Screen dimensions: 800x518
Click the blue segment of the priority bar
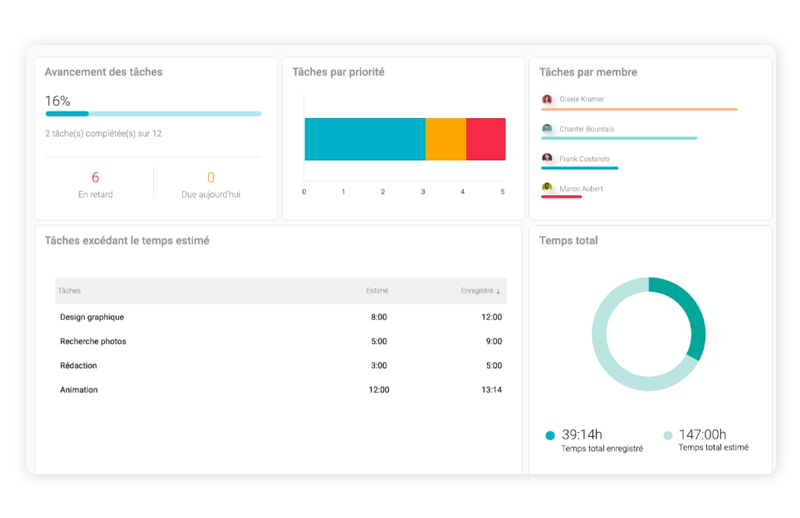pyautogui.click(x=365, y=139)
